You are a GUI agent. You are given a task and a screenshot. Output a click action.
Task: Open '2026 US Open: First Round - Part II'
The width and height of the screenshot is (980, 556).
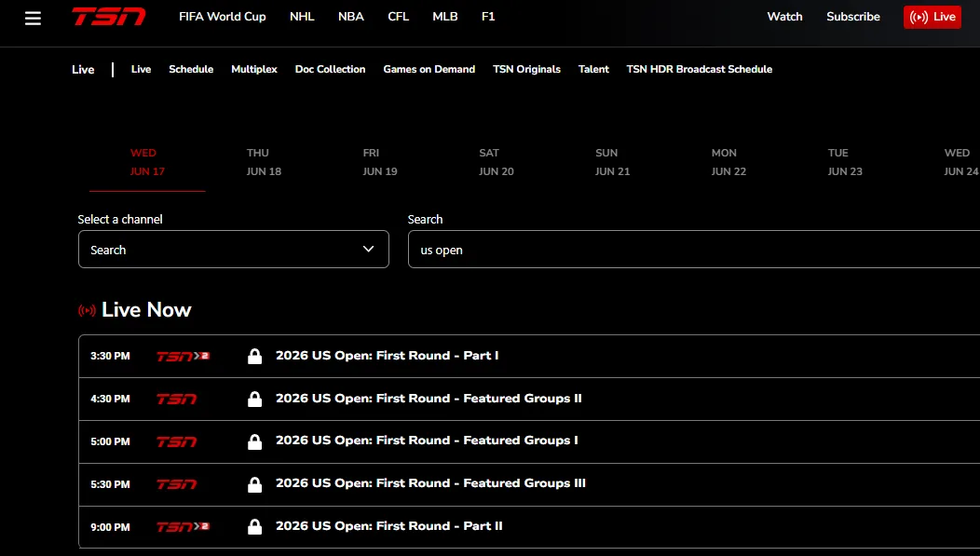point(388,526)
